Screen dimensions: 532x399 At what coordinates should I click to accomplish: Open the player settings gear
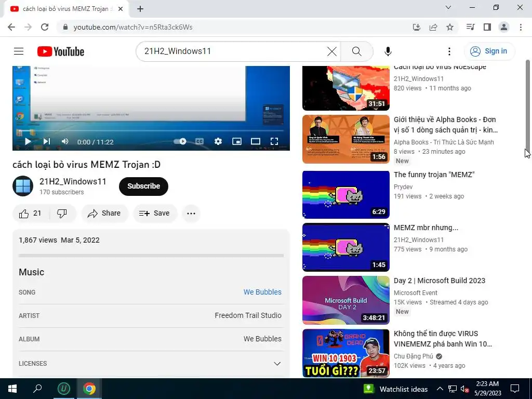coord(218,141)
